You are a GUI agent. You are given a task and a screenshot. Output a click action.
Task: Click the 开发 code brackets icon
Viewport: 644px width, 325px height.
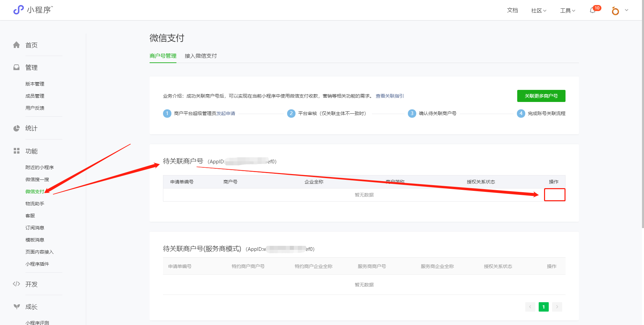[16, 284]
